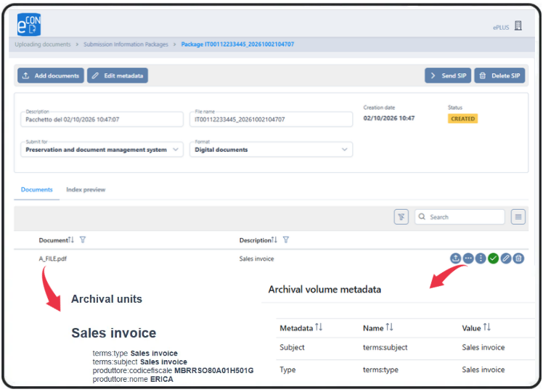The height and width of the screenshot is (392, 543).
Task: Open horizontal ellipsis menu for A_FILE.pdf
Action: click(x=468, y=258)
